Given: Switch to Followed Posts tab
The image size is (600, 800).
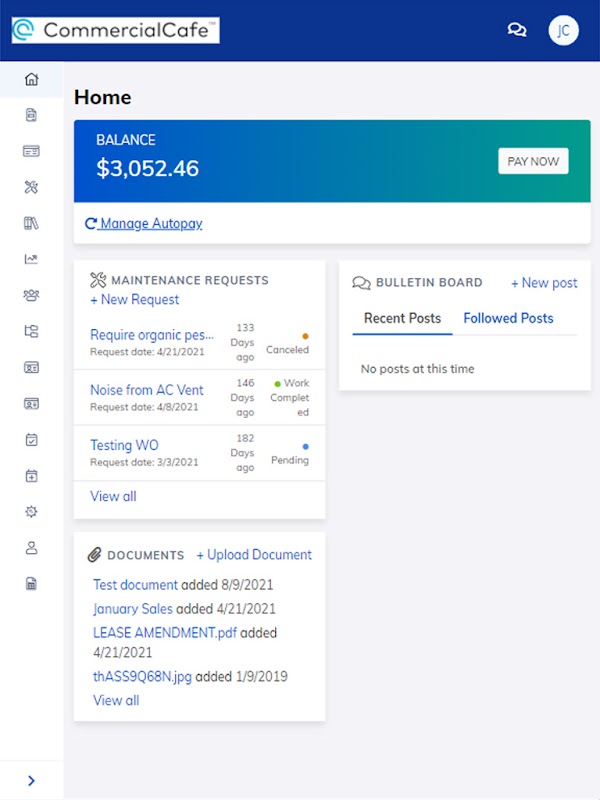Looking at the screenshot, I should tap(508, 318).
